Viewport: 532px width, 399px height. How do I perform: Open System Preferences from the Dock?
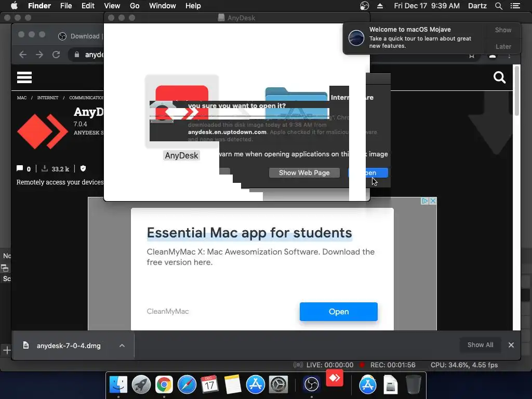(278, 385)
